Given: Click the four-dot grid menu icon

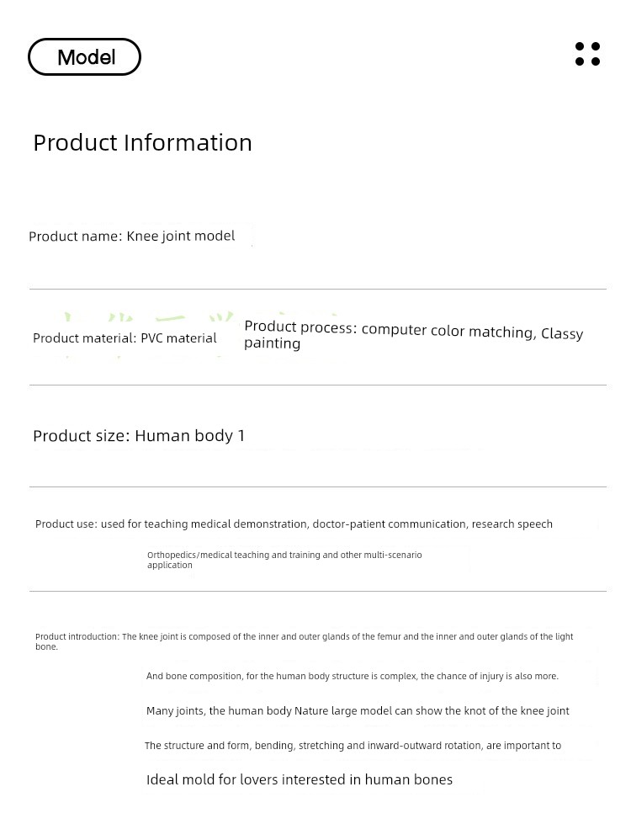Looking at the screenshot, I should point(587,54).
